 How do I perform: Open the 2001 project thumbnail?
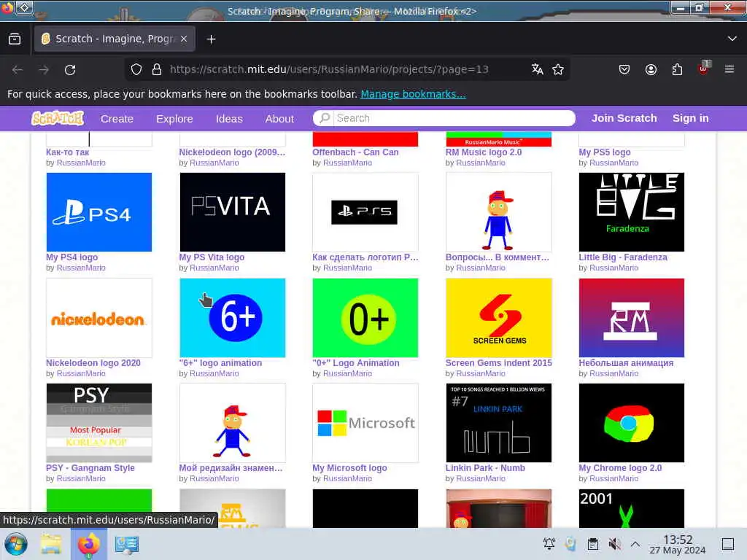[631, 508]
